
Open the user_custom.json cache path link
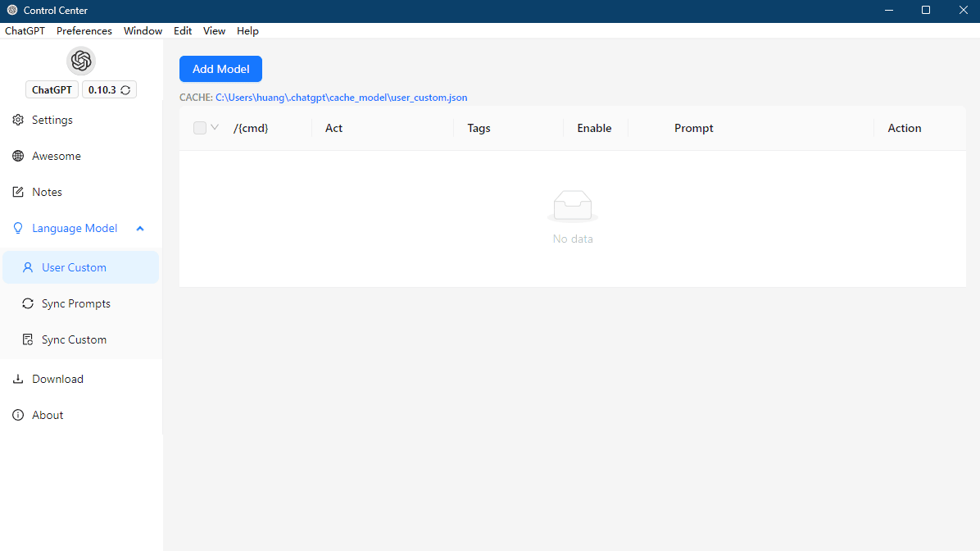click(x=341, y=97)
